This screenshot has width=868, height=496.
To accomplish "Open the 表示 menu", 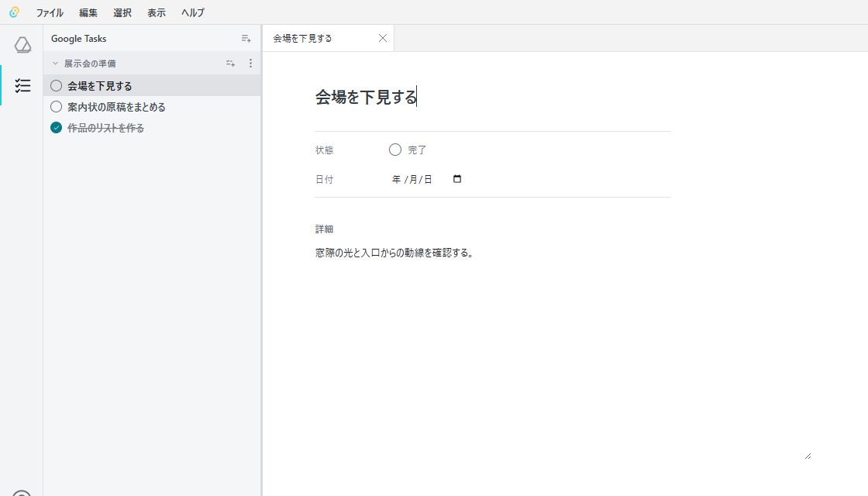I will 156,12.
